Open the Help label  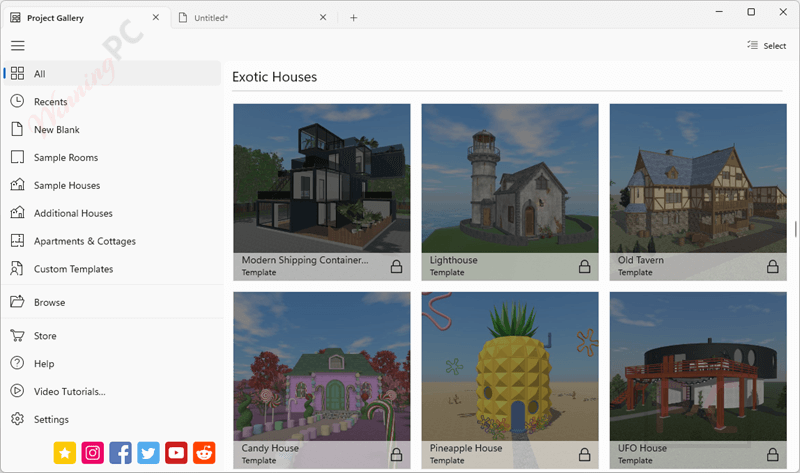(x=44, y=364)
